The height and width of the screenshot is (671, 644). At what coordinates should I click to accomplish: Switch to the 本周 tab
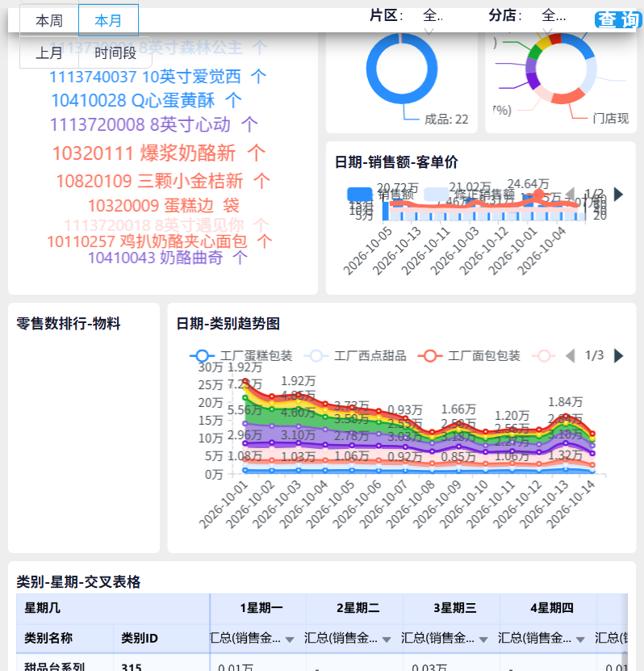(x=49, y=20)
